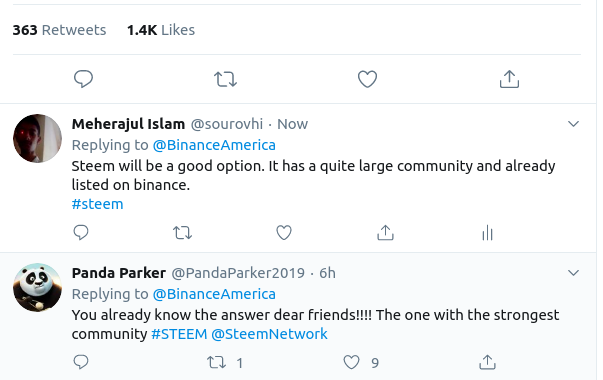View the 363 Retweets list

59,30
